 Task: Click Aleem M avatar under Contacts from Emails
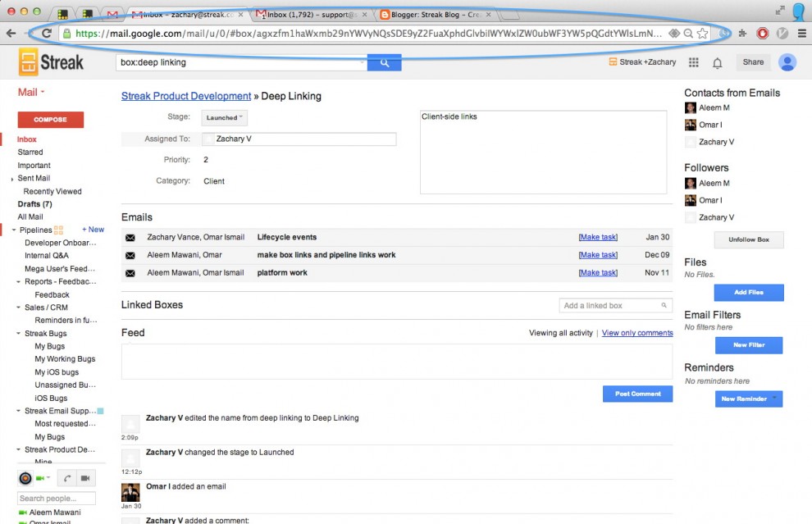[691, 107]
